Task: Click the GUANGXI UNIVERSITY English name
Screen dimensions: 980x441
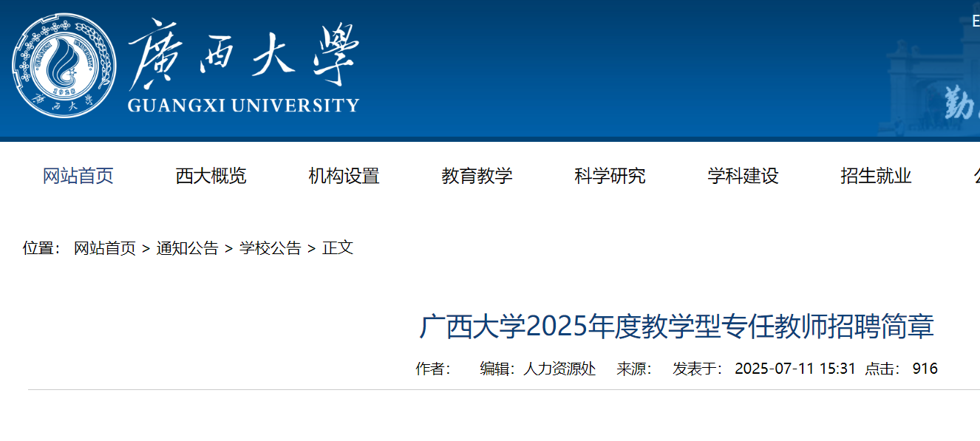Action: click(243, 106)
